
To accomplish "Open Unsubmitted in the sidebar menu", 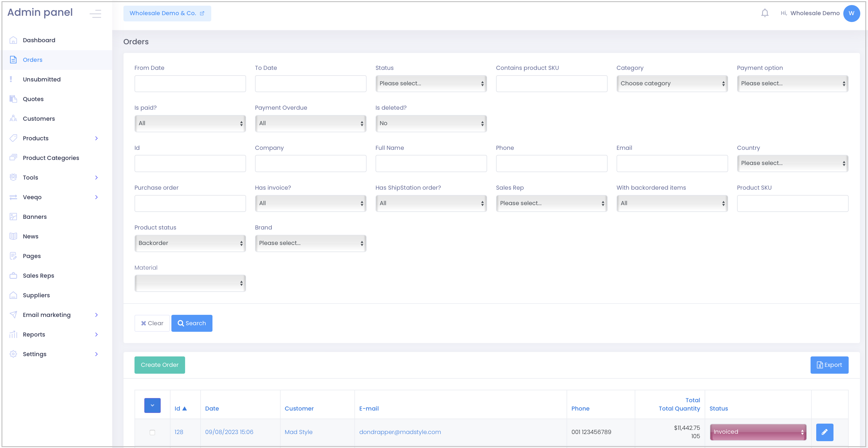I will [x=41, y=79].
